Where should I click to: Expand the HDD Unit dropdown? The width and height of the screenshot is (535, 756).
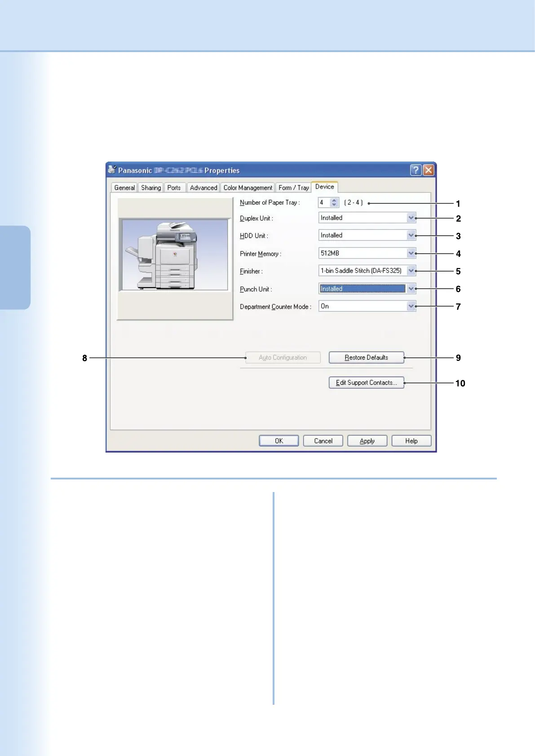411,235
